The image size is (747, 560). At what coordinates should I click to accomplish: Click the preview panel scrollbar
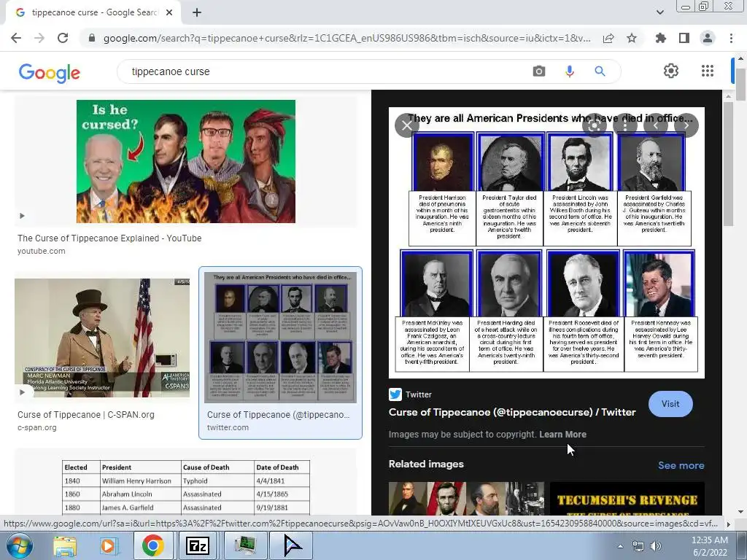coord(728,164)
